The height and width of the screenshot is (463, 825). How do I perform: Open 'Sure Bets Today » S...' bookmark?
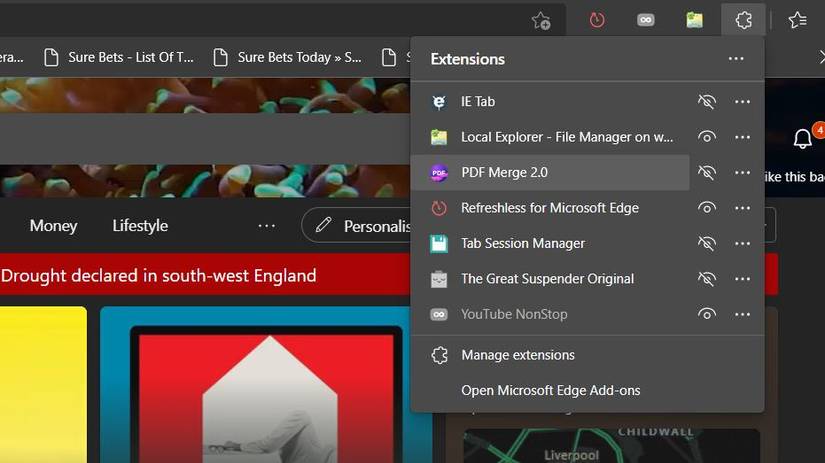click(288, 57)
